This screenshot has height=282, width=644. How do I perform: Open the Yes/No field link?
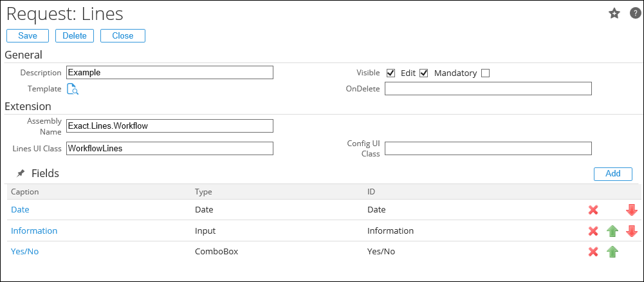point(25,251)
